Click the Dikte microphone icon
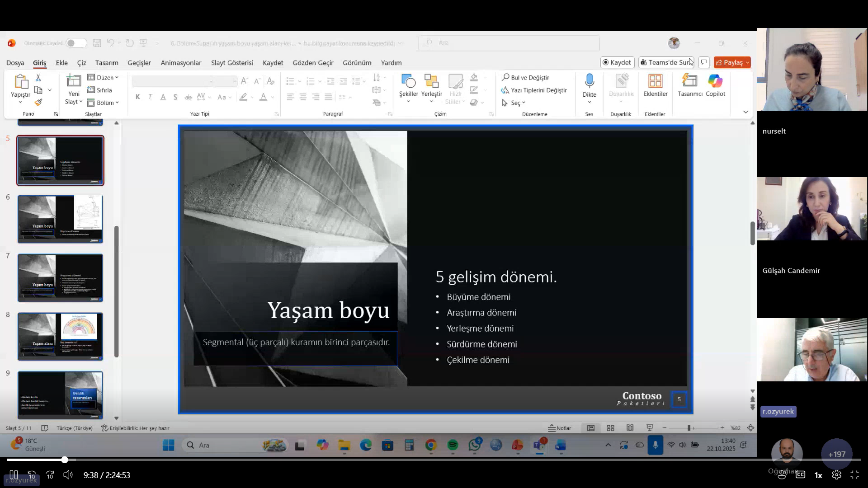Image resolution: width=868 pixels, height=488 pixels. click(589, 81)
